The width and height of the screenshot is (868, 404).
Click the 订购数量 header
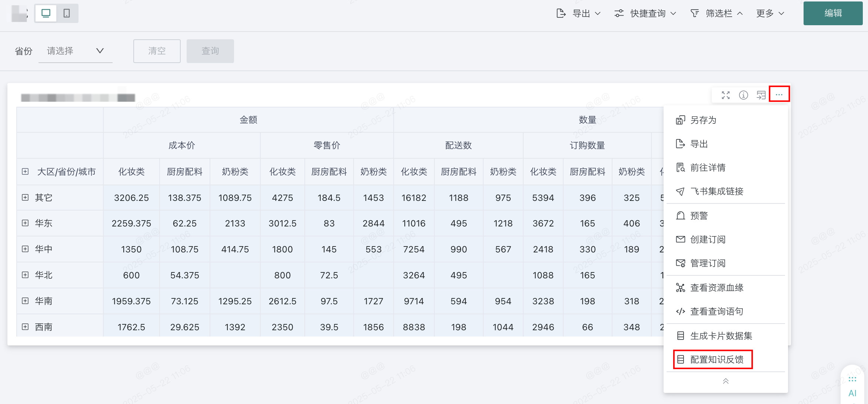tap(587, 145)
